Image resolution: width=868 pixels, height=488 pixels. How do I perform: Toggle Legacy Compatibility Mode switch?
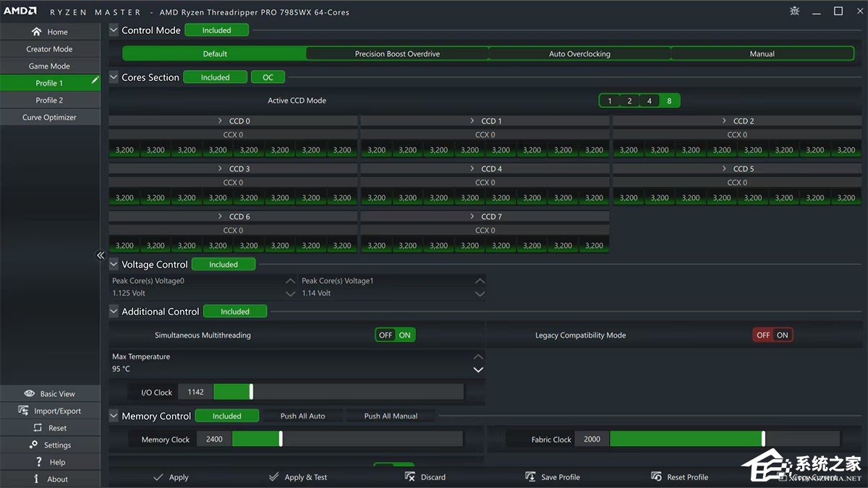(773, 335)
